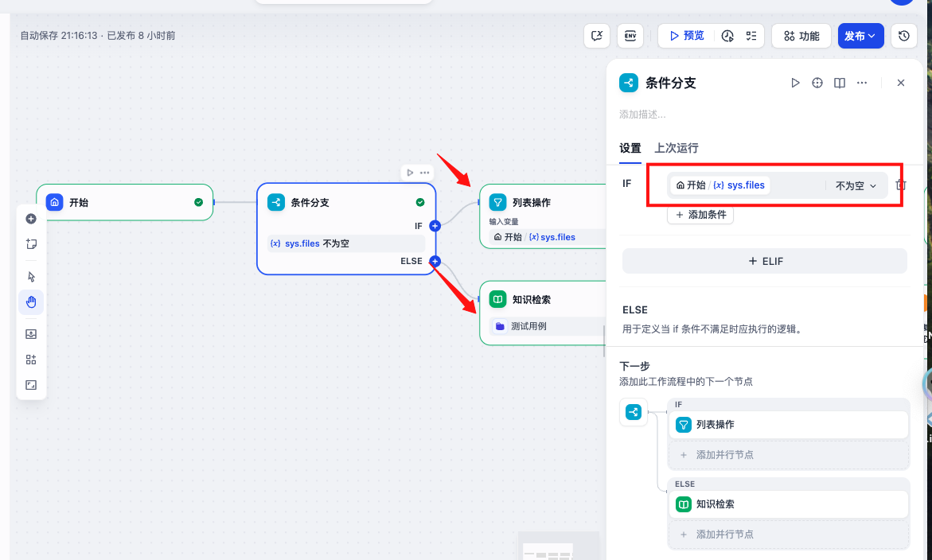Click the 知识检索 next-step card
932x560 pixels.
[789, 504]
